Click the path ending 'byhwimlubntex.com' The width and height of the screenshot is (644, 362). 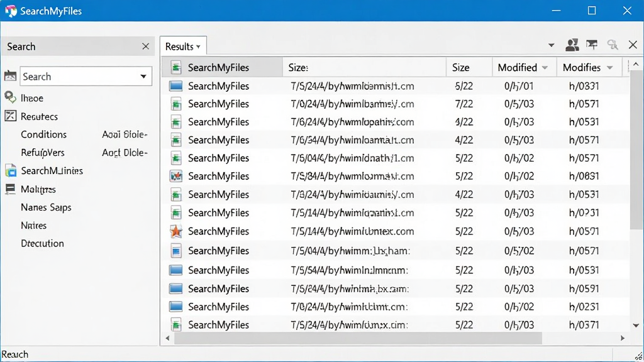pyautogui.click(x=352, y=231)
